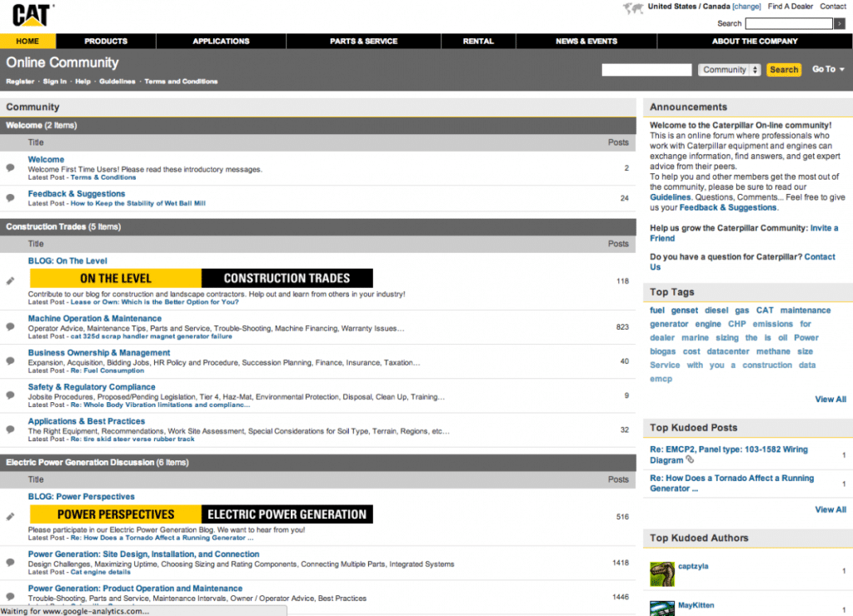
Task: Expand the Go To menu
Action: tap(828, 69)
